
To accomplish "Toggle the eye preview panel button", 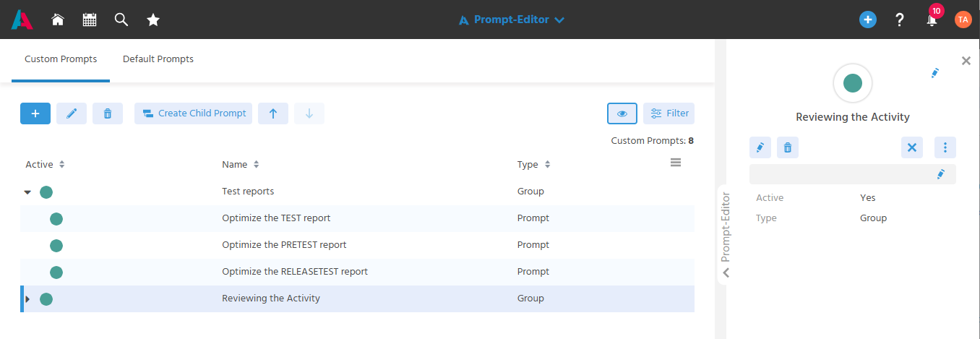I will 622,113.
